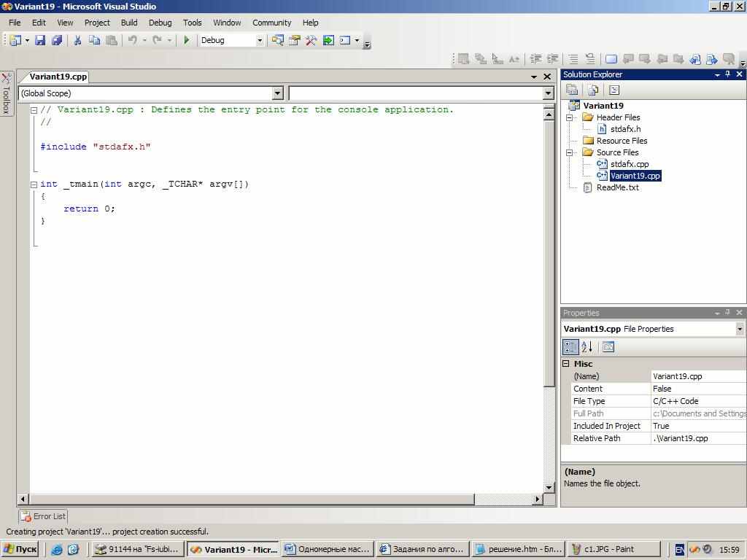This screenshot has height=560, width=747.
Task: Click Show All Files icon in Solution Explorer
Action: click(x=593, y=90)
